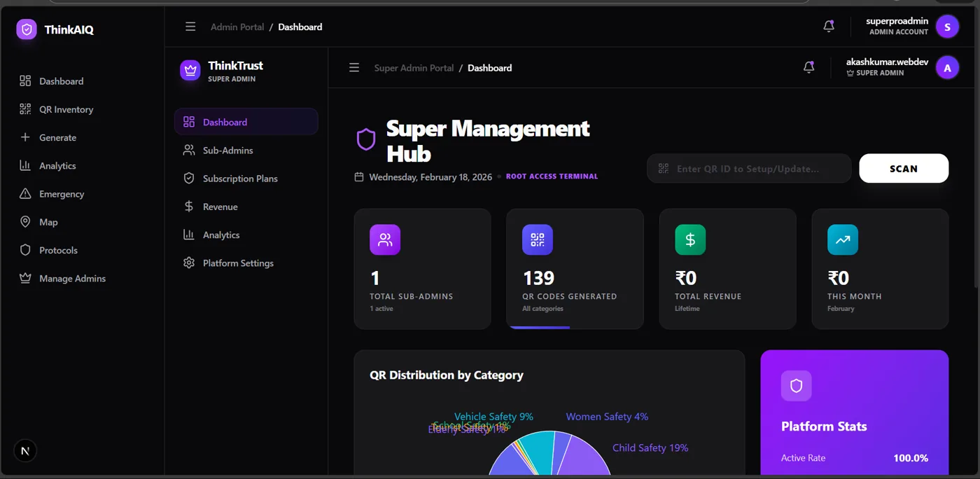Open Protocols in the outer sidebar
Image resolution: width=980 pixels, height=479 pixels.
click(58, 250)
